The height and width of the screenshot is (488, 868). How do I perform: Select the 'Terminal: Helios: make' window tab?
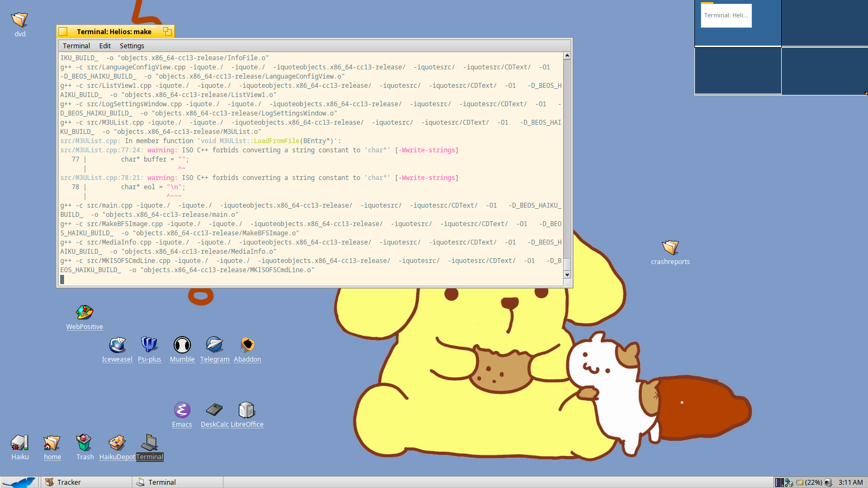coord(115,31)
